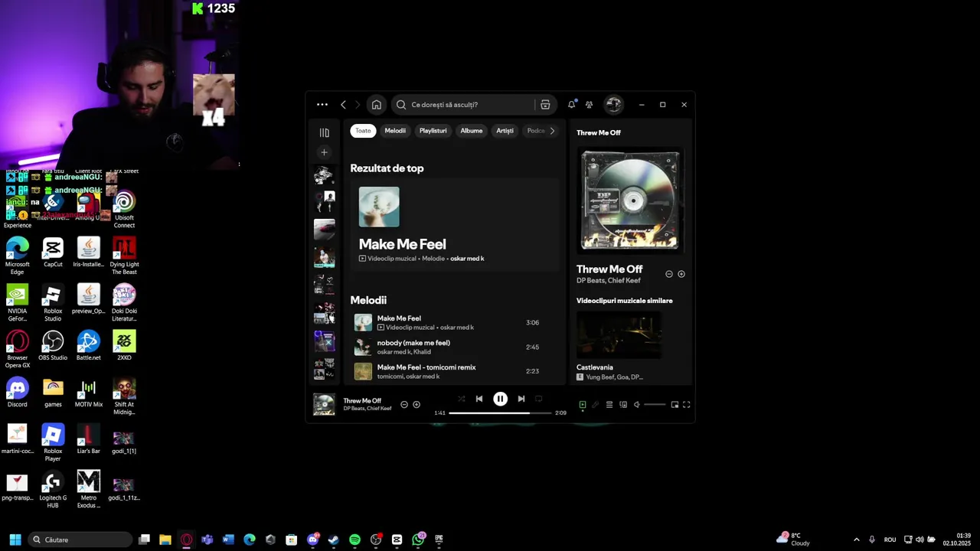Image resolution: width=980 pixels, height=551 pixels.
Task: Open the Windows Start menu
Action: coord(15,540)
